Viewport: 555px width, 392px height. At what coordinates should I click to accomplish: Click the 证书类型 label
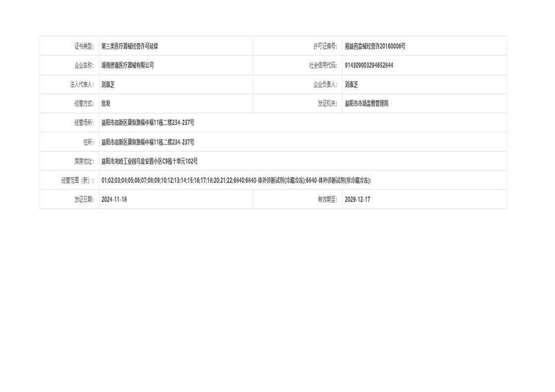click(x=83, y=46)
